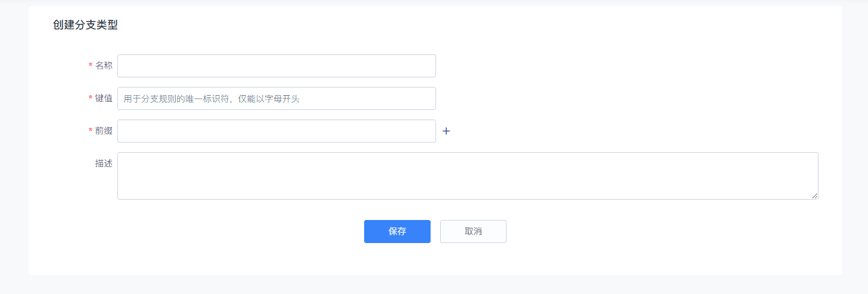Click inside the 描述 text area

[467, 176]
